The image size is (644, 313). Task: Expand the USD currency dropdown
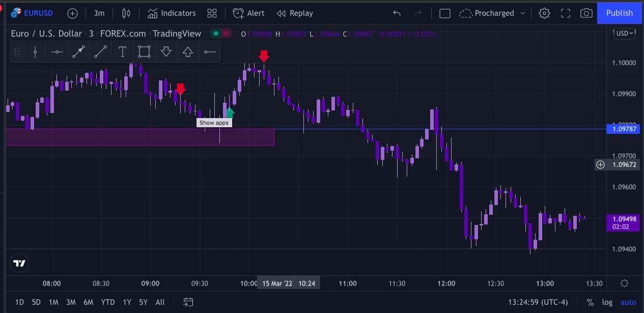(x=625, y=32)
